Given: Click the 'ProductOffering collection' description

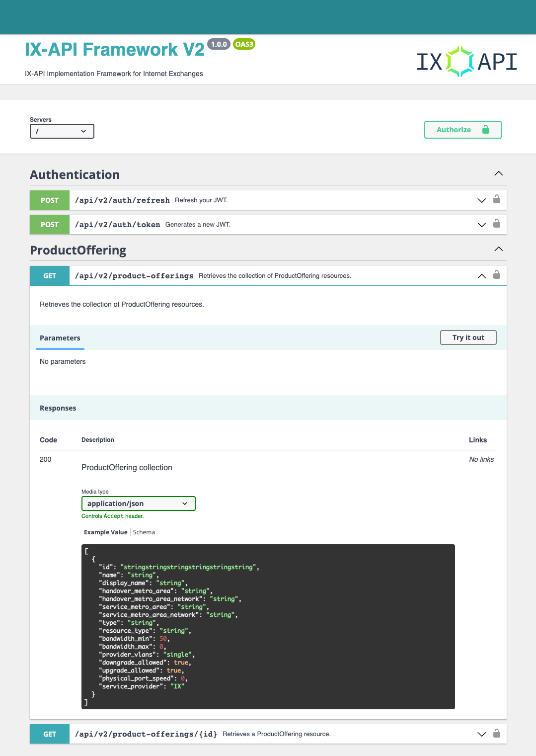Looking at the screenshot, I should pos(127,468).
